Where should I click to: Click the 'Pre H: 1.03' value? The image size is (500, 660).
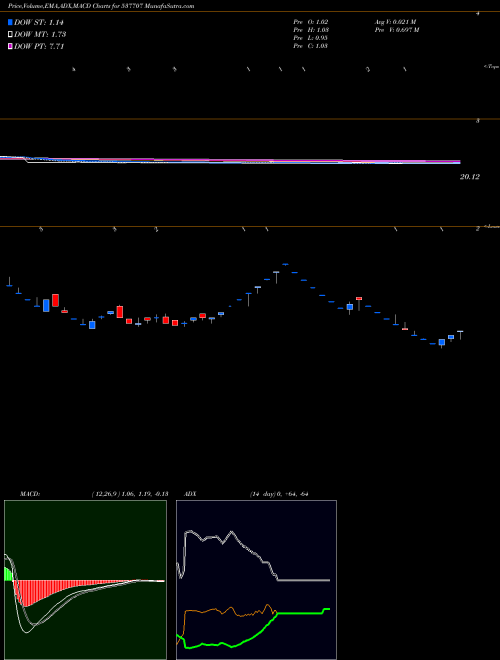[311, 30]
